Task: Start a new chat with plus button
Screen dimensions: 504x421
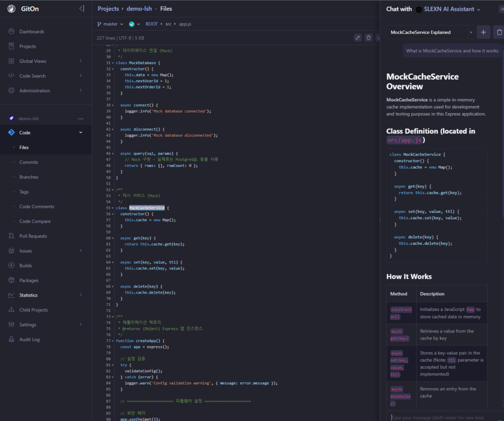Action: 483,32
